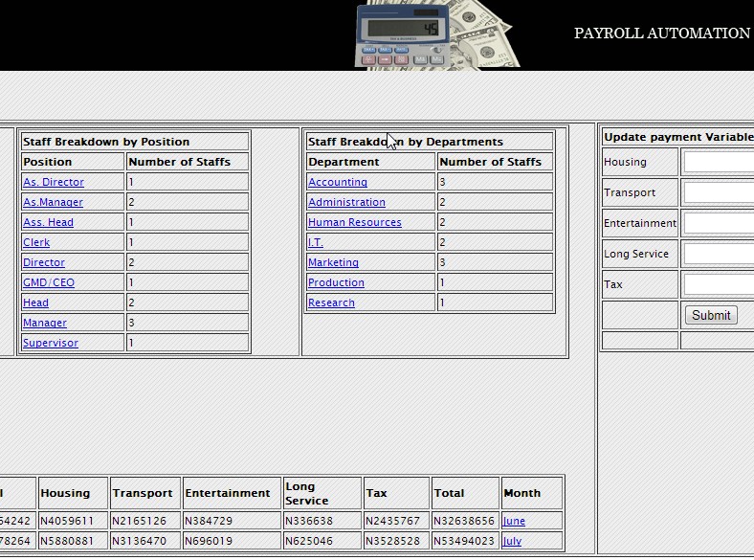Click the June total N32638656 cell
The height and width of the screenshot is (560, 754).
pyautogui.click(x=465, y=521)
